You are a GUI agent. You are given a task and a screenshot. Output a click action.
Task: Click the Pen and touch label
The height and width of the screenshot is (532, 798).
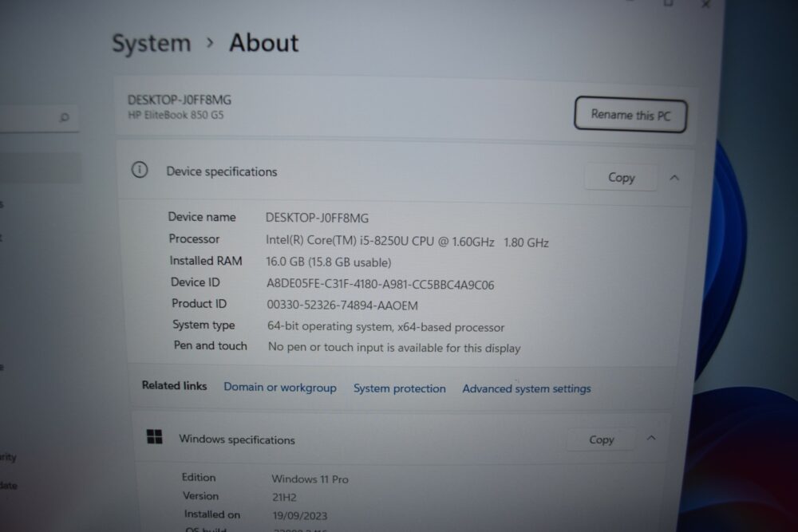(x=210, y=345)
